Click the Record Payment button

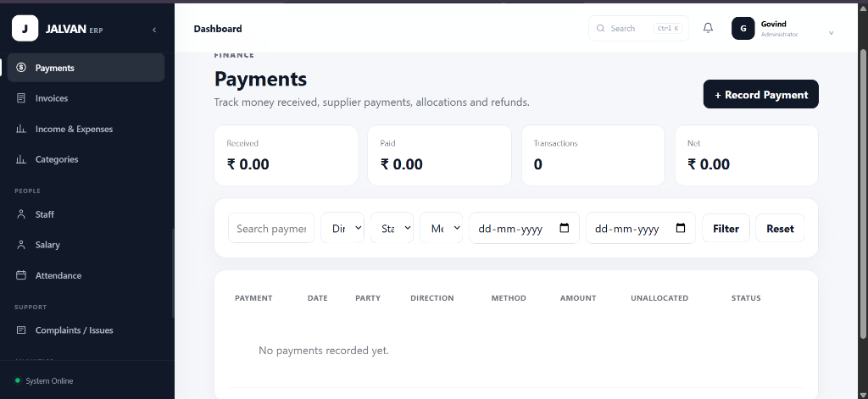pyautogui.click(x=760, y=94)
